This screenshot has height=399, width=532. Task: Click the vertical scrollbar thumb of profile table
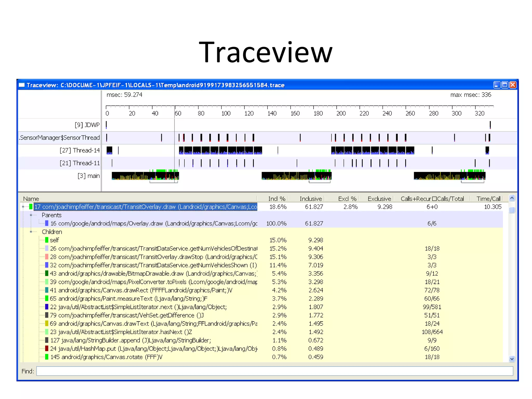point(512,210)
